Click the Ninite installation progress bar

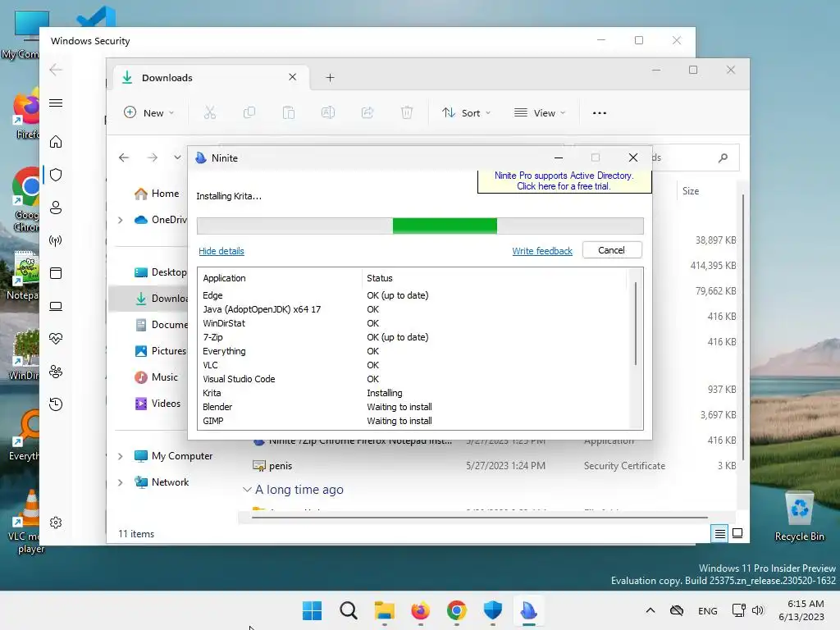tap(420, 226)
